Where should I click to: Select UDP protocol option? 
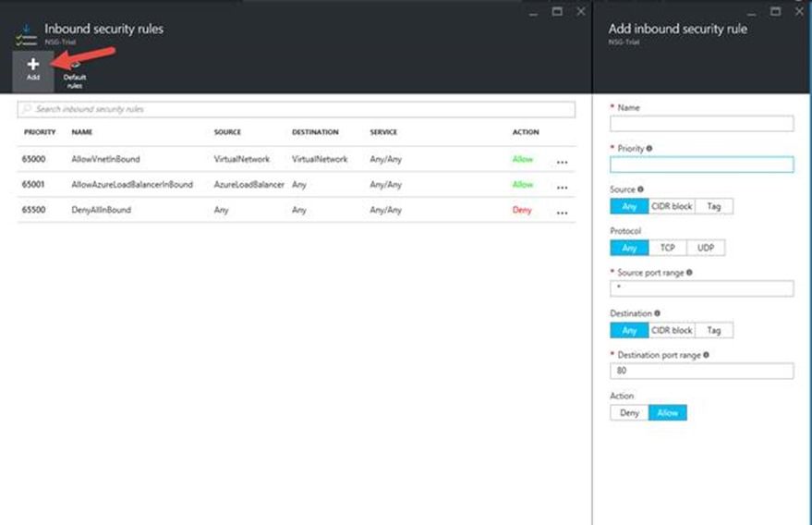click(x=706, y=248)
